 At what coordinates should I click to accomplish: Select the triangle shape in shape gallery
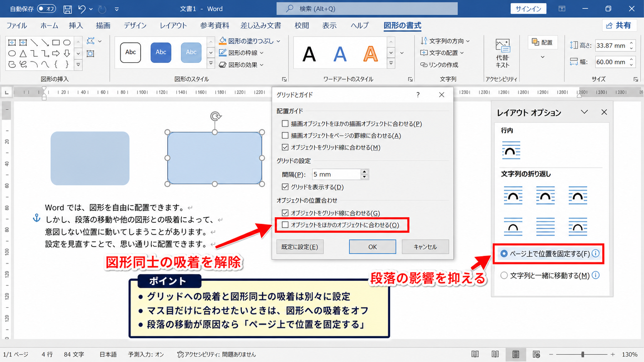pos(23,53)
